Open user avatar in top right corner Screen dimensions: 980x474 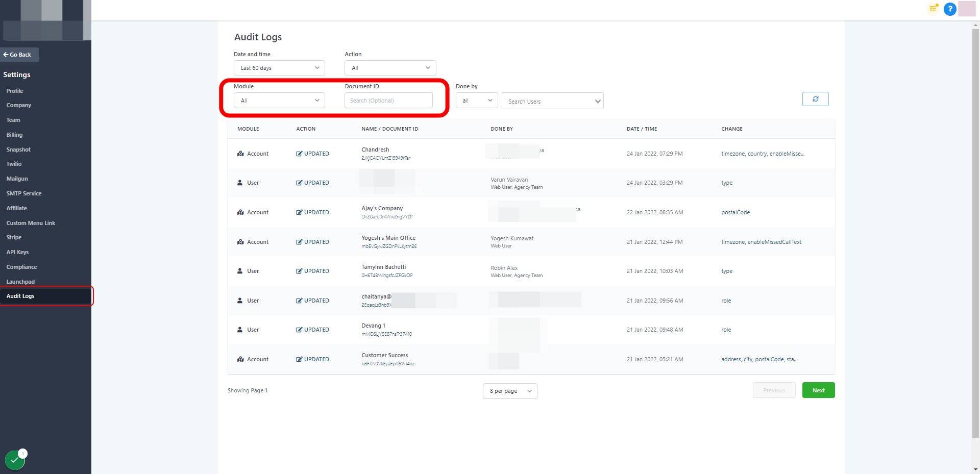click(x=967, y=9)
